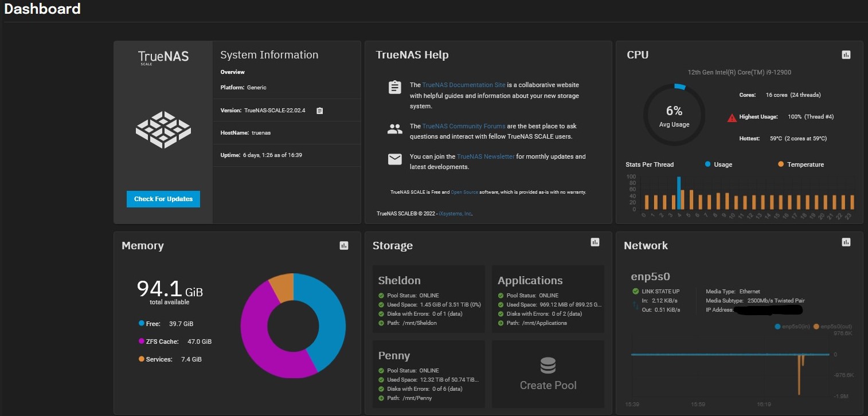The image size is (868, 416).
Task: Select the Applications pool title
Action: 530,280
